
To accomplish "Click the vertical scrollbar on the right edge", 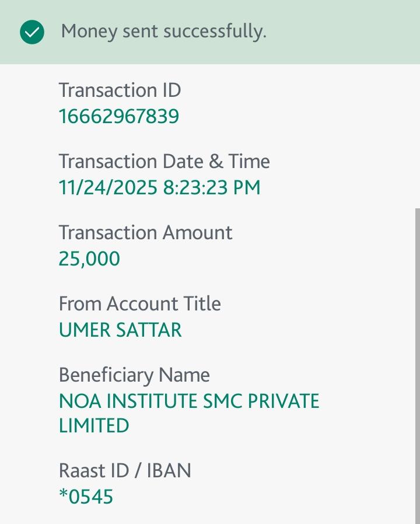I will (x=416, y=362).
